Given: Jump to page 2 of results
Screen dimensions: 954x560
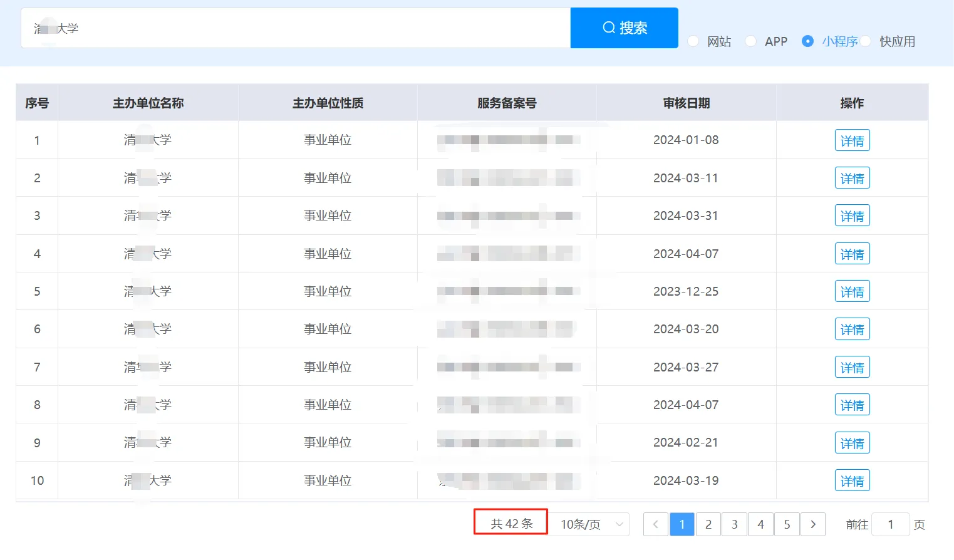Looking at the screenshot, I should click(x=708, y=524).
